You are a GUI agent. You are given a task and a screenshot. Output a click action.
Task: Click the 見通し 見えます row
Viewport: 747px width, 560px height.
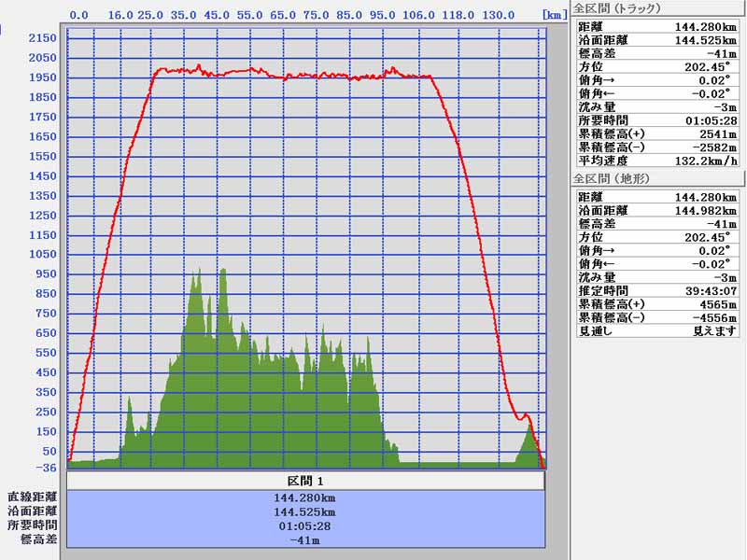pyautogui.click(x=657, y=330)
